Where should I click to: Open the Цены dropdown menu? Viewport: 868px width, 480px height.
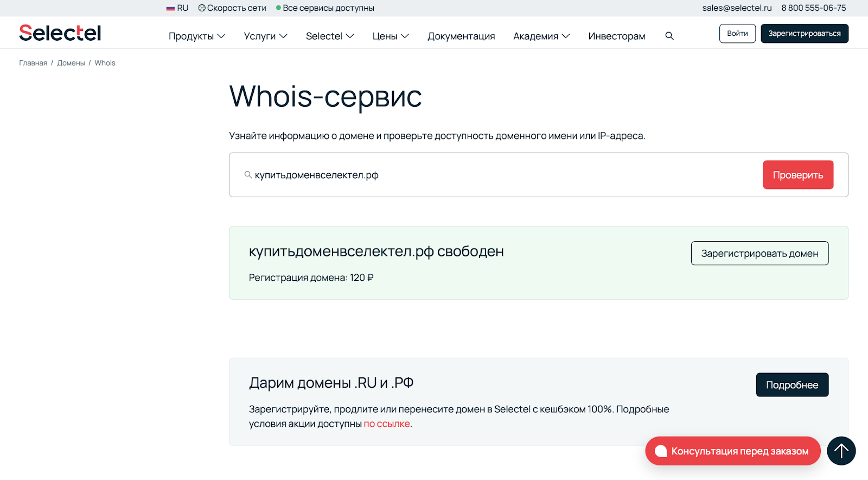coord(390,36)
